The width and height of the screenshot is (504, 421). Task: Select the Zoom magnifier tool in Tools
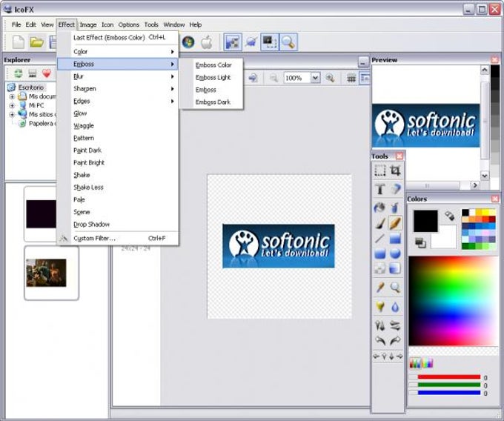coord(395,288)
